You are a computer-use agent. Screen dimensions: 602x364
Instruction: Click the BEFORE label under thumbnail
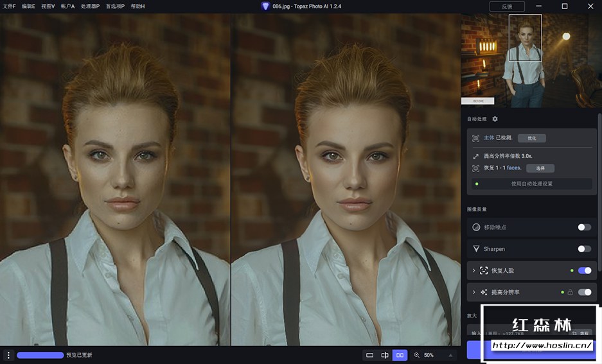(478, 101)
